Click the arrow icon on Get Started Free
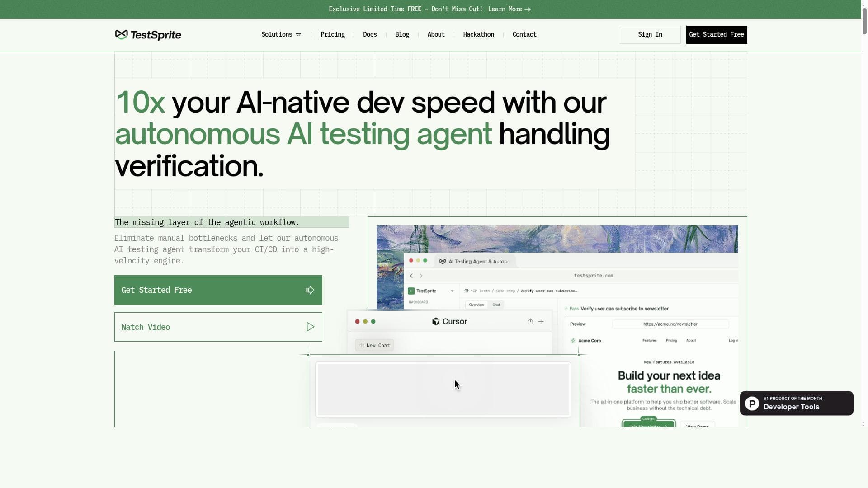 310,290
